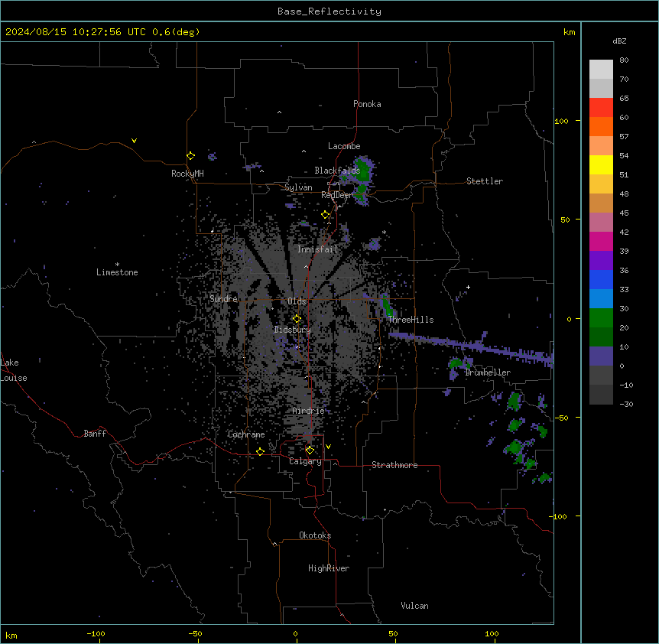Click the dBZ legend heading
This screenshot has height=644, width=659.
coord(619,41)
